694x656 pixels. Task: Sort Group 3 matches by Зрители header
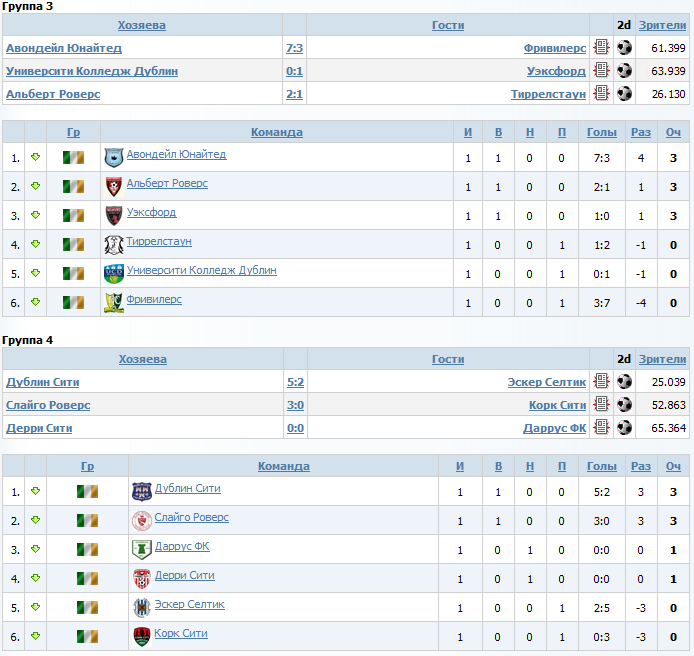[x=662, y=25]
